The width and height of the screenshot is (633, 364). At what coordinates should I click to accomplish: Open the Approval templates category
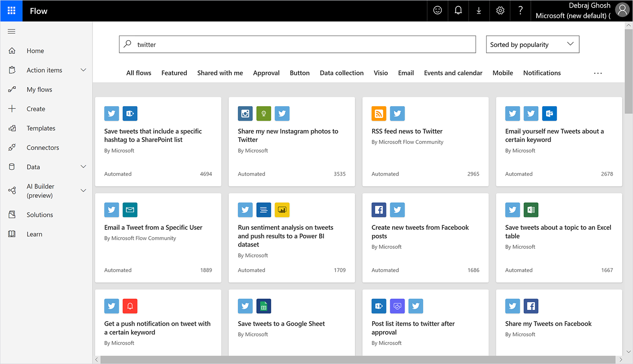pyautogui.click(x=266, y=73)
